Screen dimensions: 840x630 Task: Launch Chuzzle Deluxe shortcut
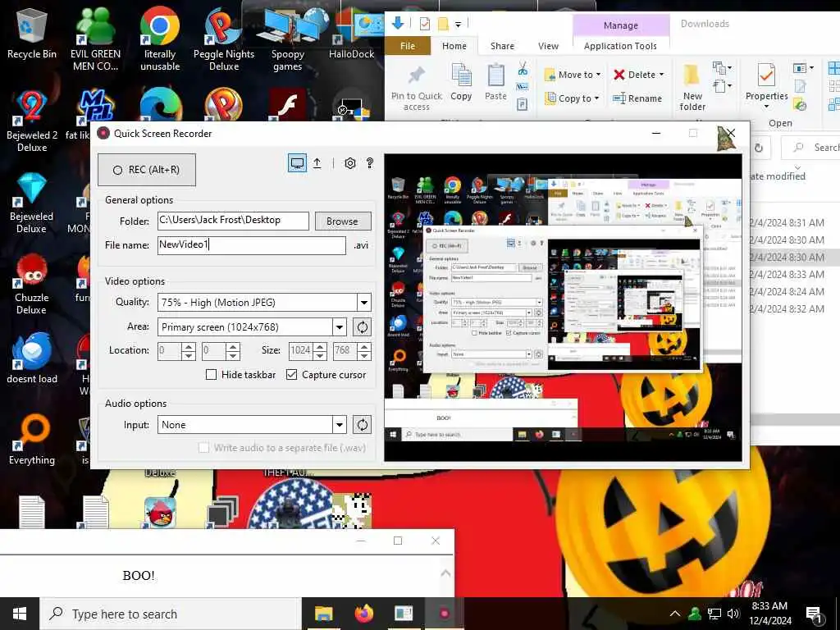coord(32,285)
